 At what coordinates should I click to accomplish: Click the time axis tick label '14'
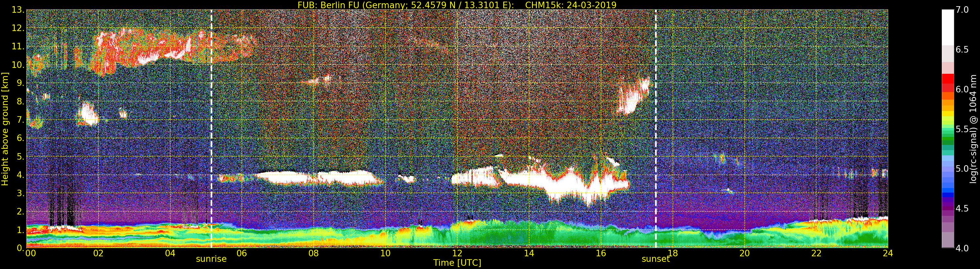click(x=529, y=253)
